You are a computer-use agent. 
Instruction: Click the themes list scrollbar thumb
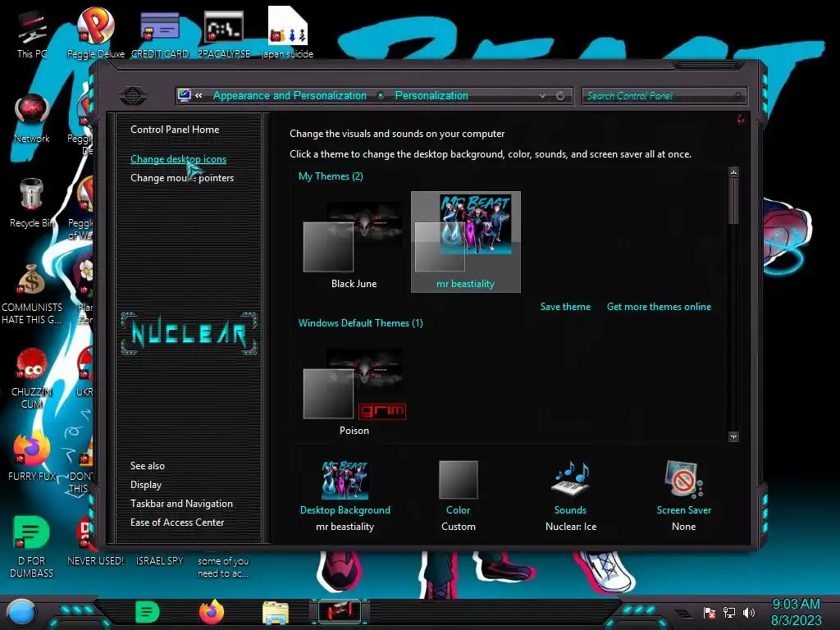pyautogui.click(x=734, y=202)
